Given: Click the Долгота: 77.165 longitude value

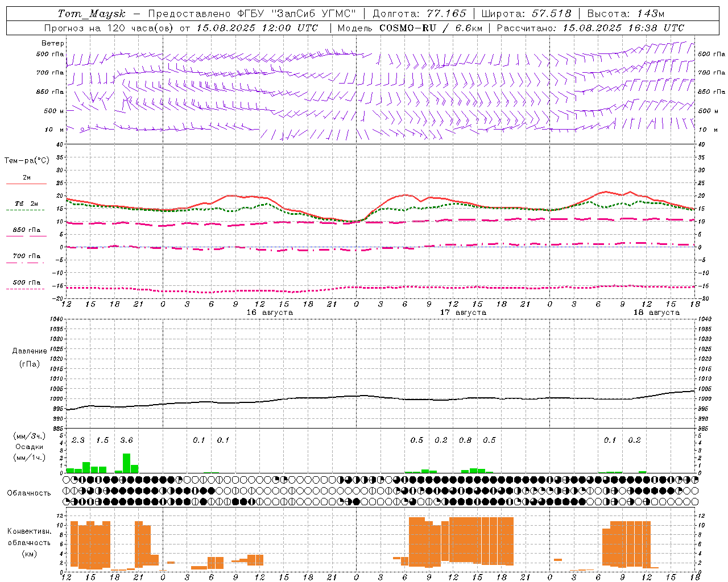Looking at the screenshot, I should coord(419,14).
